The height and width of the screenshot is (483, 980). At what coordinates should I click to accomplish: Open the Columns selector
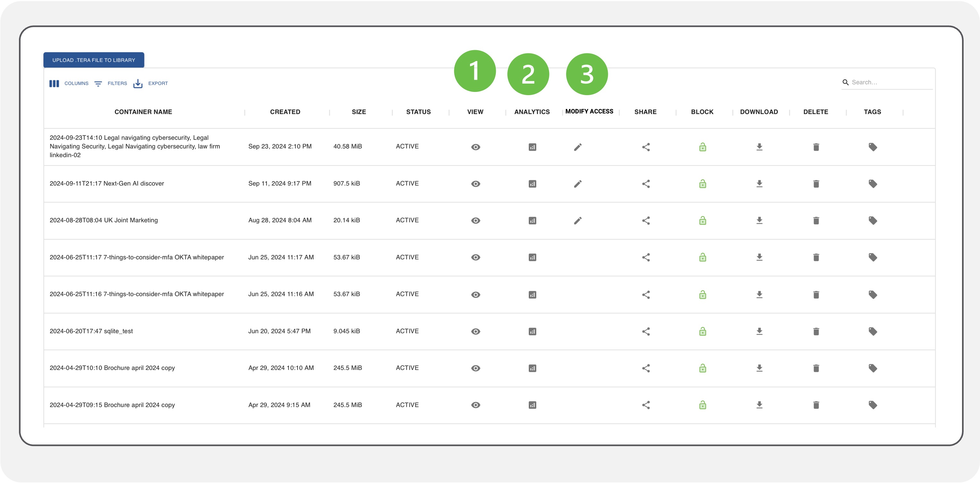(x=69, y=83)
